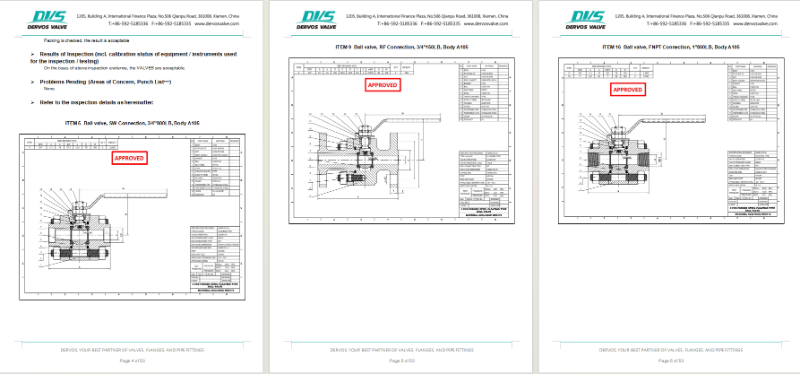Click the 'VALVES are acceptable' sentence

coord(114,67)
